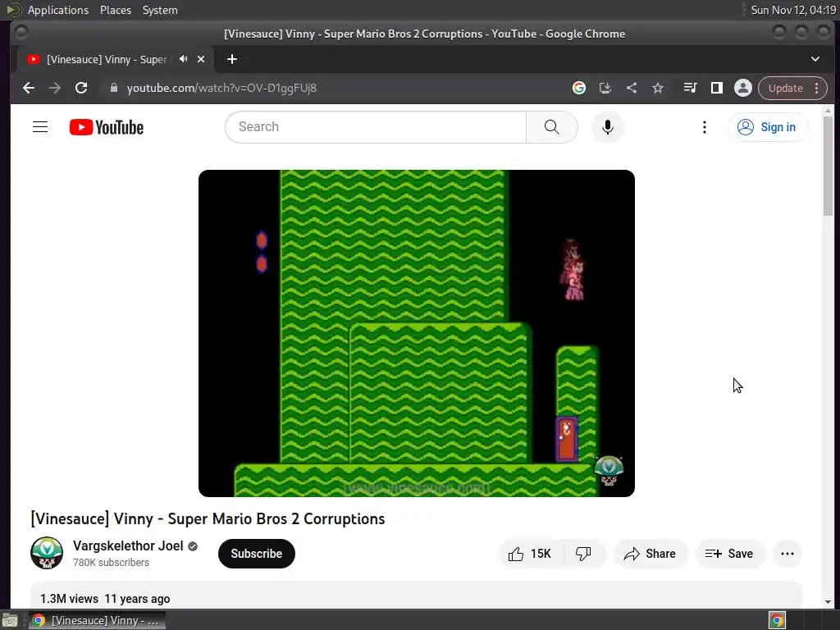
Task: Reload the YouTube page
Action: (81, 88)
